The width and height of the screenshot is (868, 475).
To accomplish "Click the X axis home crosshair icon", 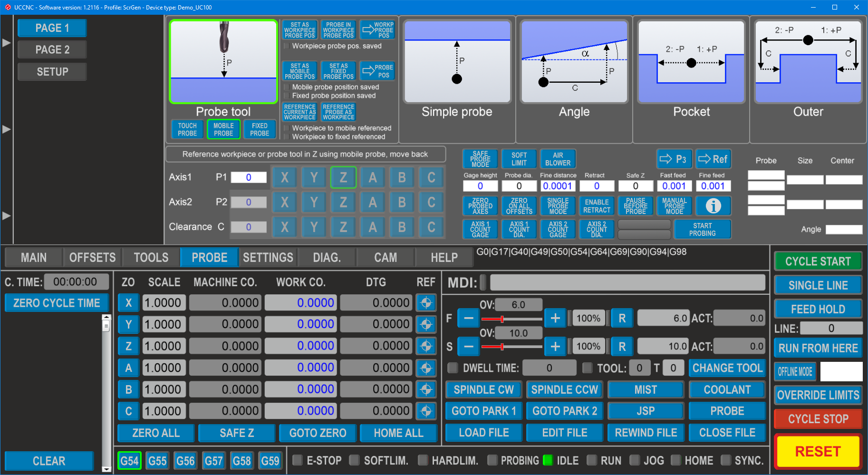I will pos(426,303).
